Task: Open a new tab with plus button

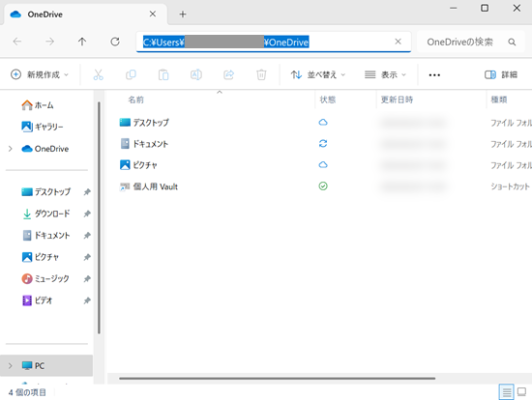Action: click(183, 14)
